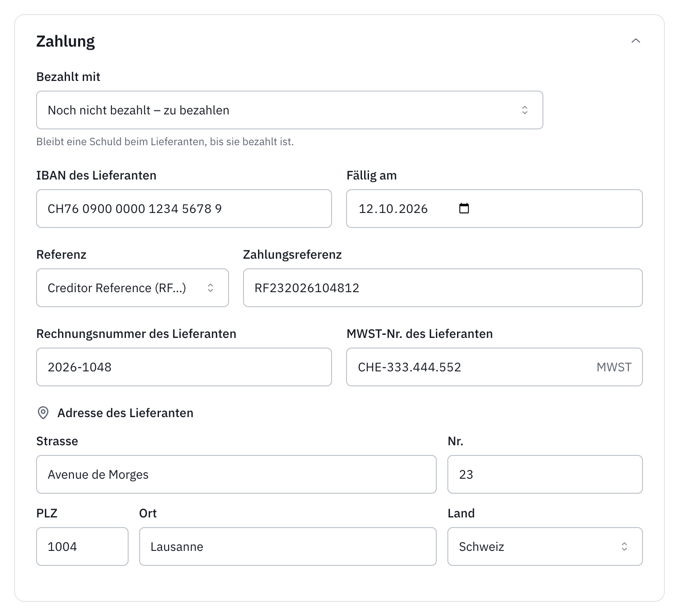
Task: Click the location pin icon by Adresse
Action: pos(43,413)
